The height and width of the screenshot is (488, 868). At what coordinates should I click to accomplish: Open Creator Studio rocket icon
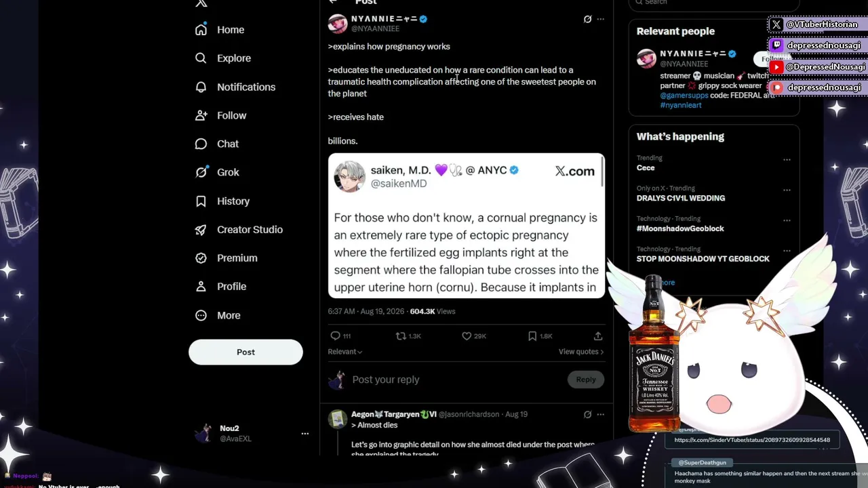pyautogui.click(x=201, y=230)
